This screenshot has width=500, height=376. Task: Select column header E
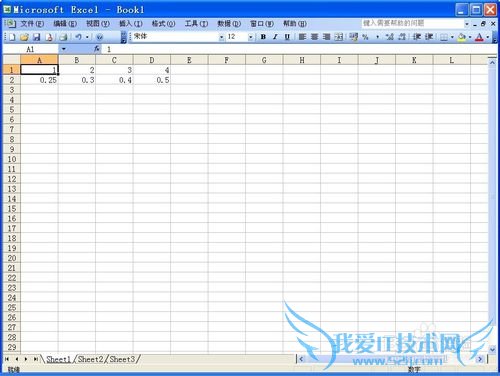[x=189, y=60]
